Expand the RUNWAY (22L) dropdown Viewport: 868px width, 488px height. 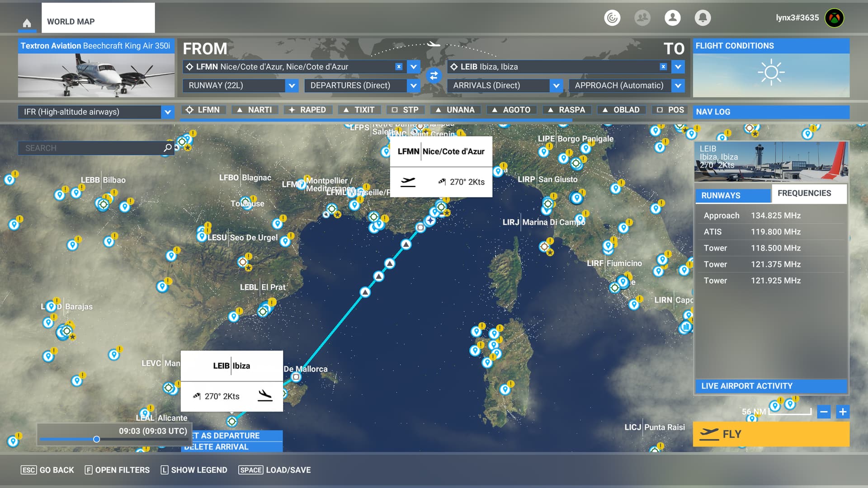pos(292,85)
